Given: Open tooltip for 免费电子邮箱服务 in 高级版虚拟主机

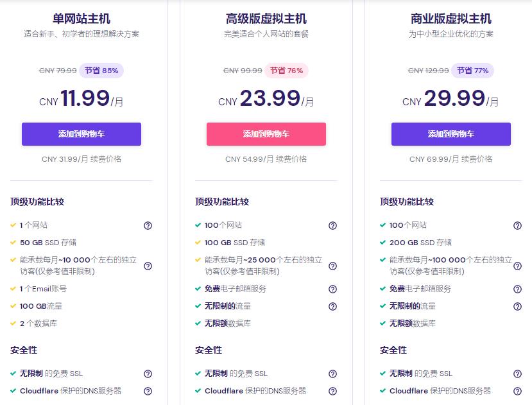Looking at the screenshot, I should pos(332,289).
